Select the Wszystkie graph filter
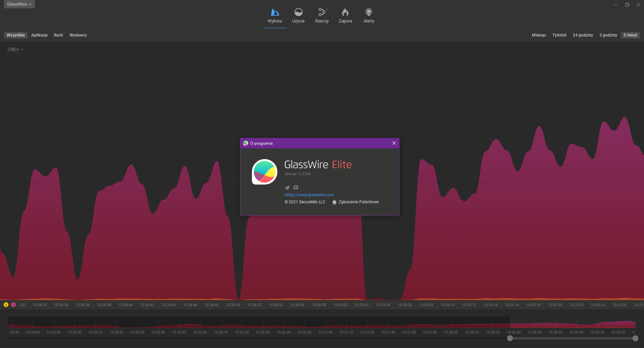Image resolution: width=644 pixels, height=348 pixels. coord(16,35)
